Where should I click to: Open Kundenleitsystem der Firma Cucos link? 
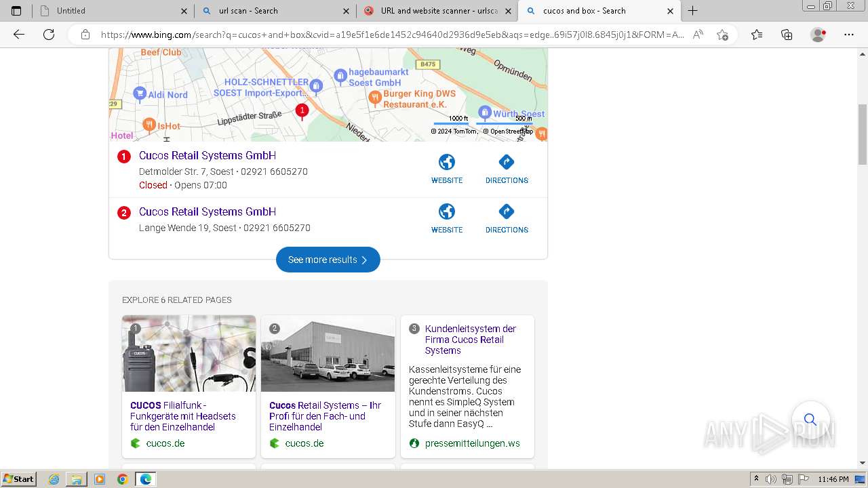471,340
